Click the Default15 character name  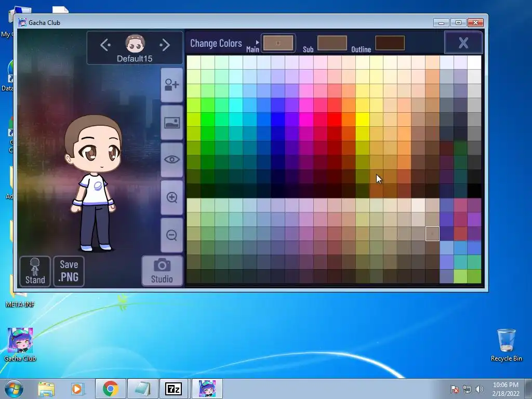click(x=135, y=58)
